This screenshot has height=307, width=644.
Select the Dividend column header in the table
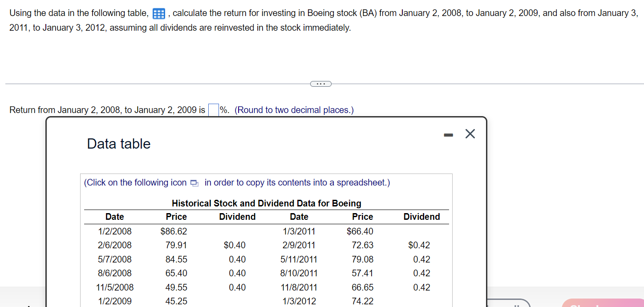[237, 217]
